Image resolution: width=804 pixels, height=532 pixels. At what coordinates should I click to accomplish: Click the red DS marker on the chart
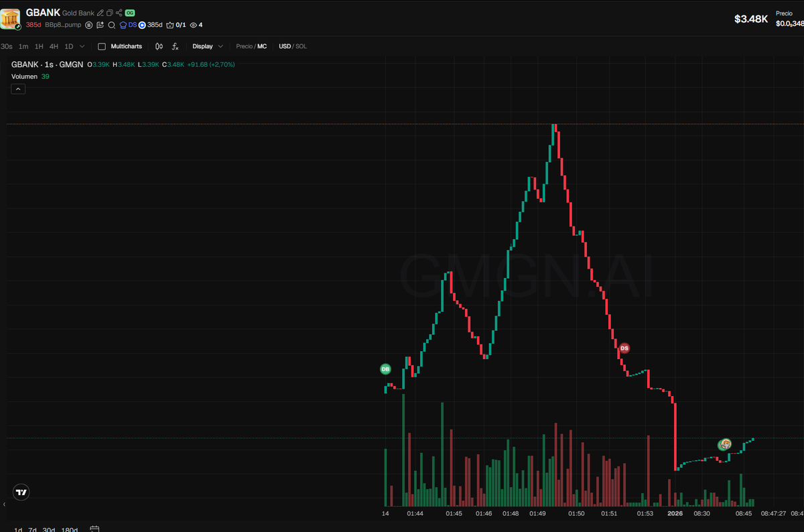point(624,348)
